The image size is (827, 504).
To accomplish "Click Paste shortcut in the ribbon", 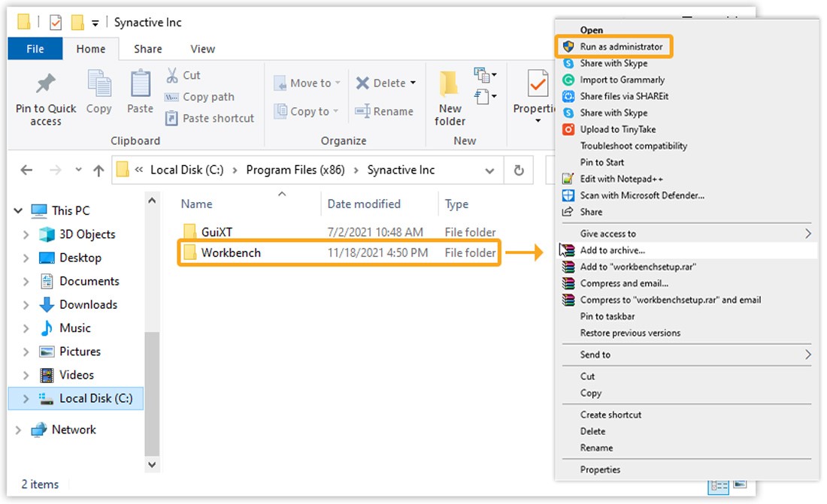I will [x=210, y=118].
